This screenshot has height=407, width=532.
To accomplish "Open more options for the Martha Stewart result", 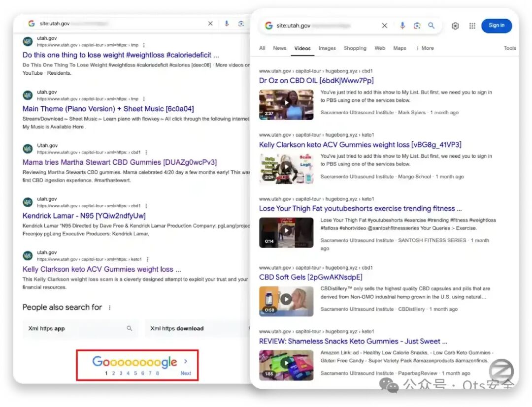I will 146,153.
